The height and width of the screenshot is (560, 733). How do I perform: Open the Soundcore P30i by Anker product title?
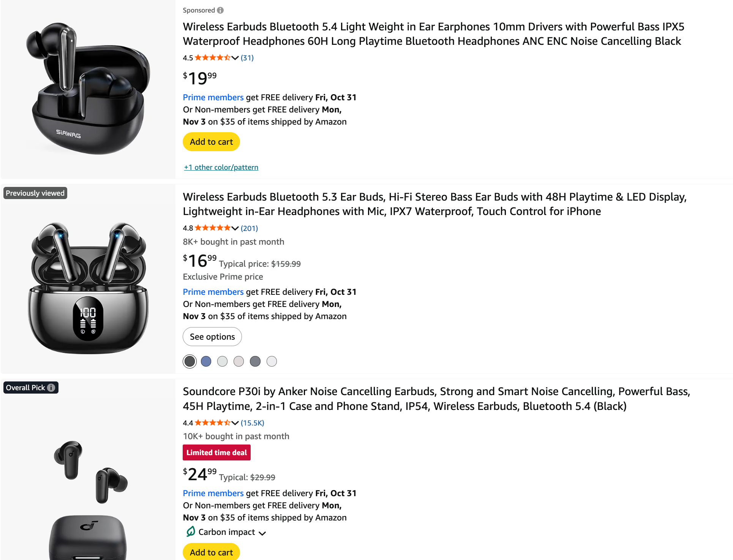pyautogui.click(x=436, y=399)
